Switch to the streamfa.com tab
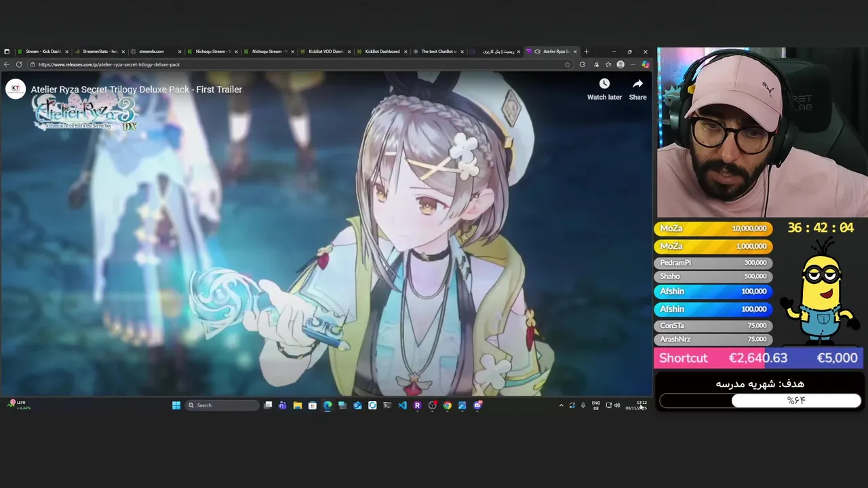 tap(156, 52)
